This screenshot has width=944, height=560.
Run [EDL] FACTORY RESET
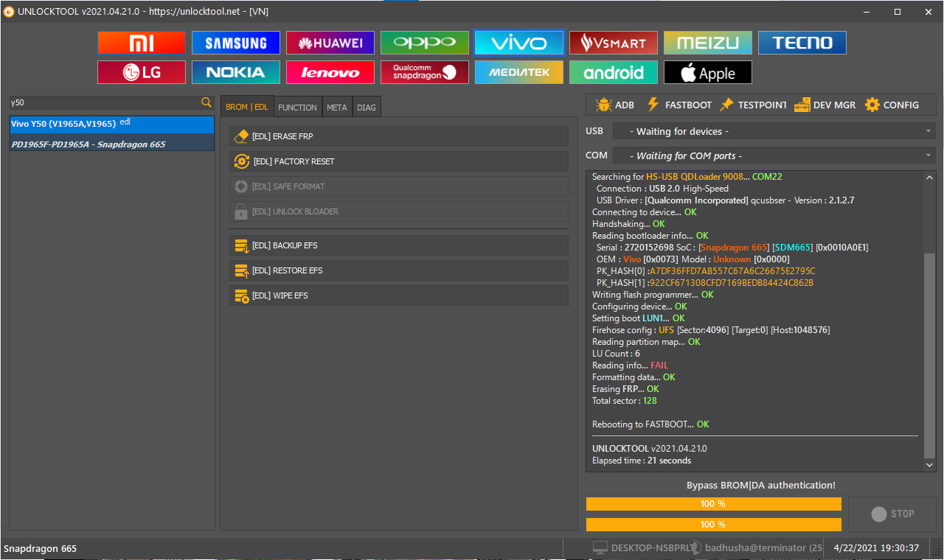point(399,161)
